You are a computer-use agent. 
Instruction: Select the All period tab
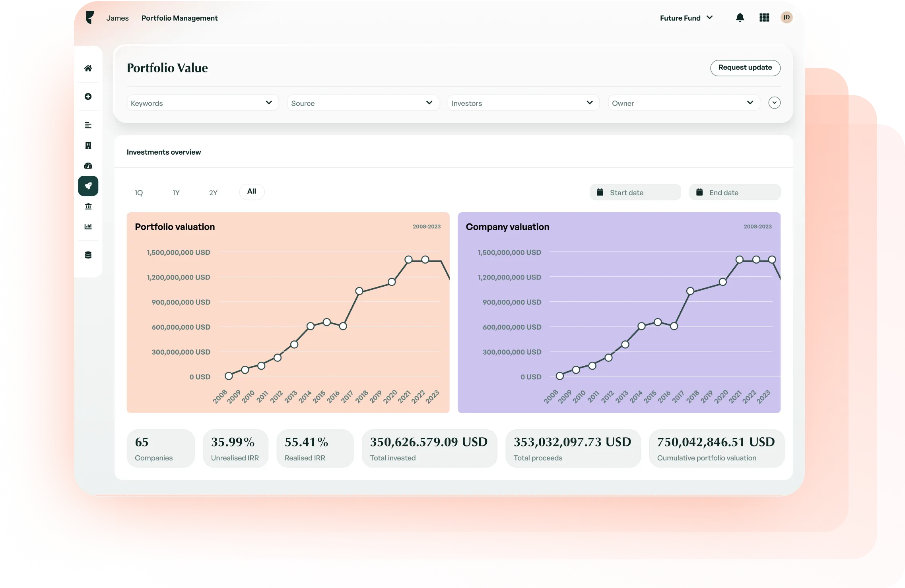coord(251,191)
